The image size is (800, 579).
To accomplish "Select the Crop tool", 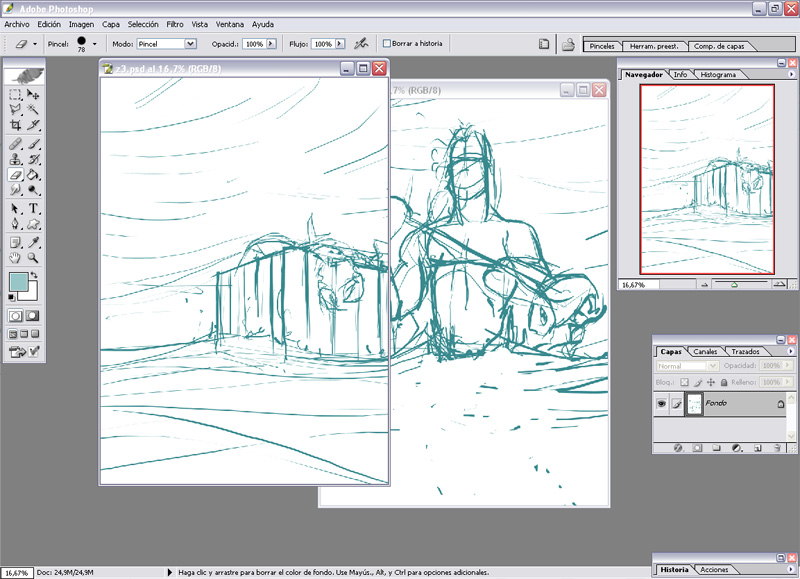I will click(x=15, y=124).
